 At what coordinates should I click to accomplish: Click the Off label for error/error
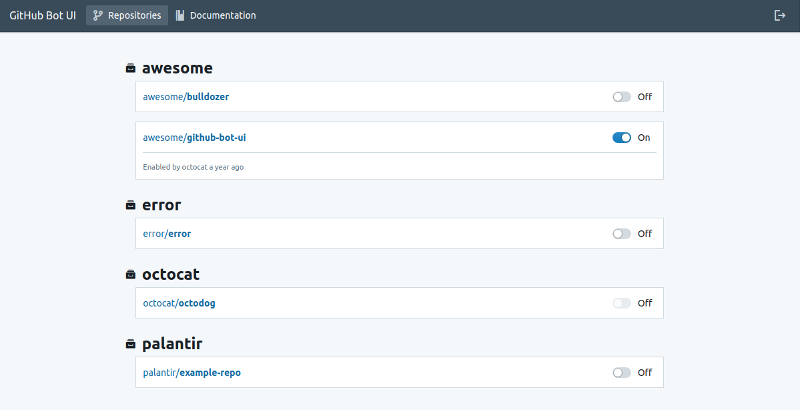tap(644, 234)
